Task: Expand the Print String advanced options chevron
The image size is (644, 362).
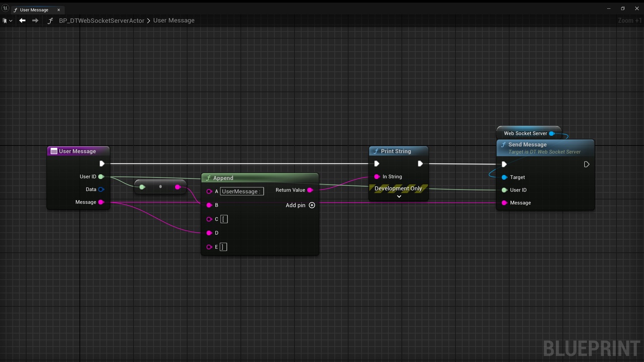Action: click(x=399, y=197)
